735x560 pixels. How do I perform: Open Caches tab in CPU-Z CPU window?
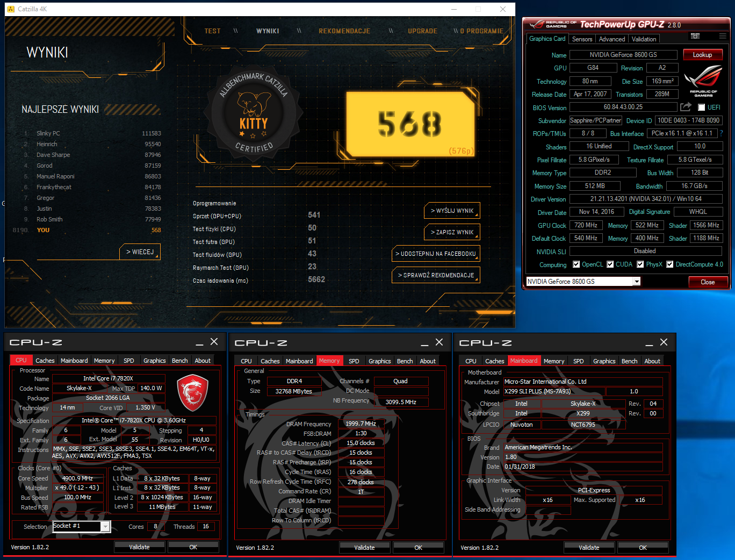pos(45,361)
